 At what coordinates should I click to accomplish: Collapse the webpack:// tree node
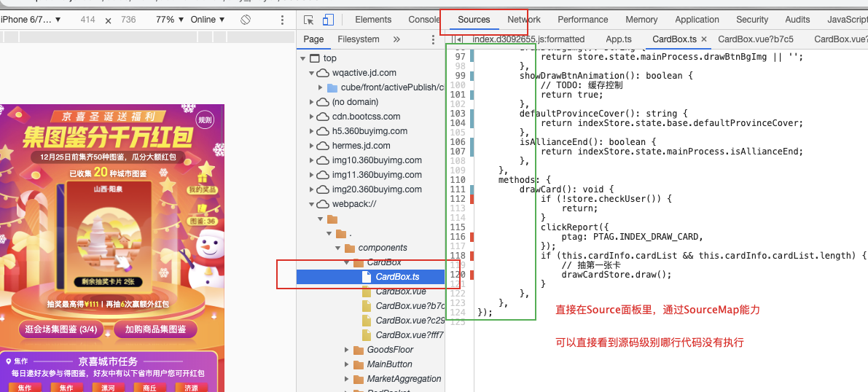pos(312,204)
